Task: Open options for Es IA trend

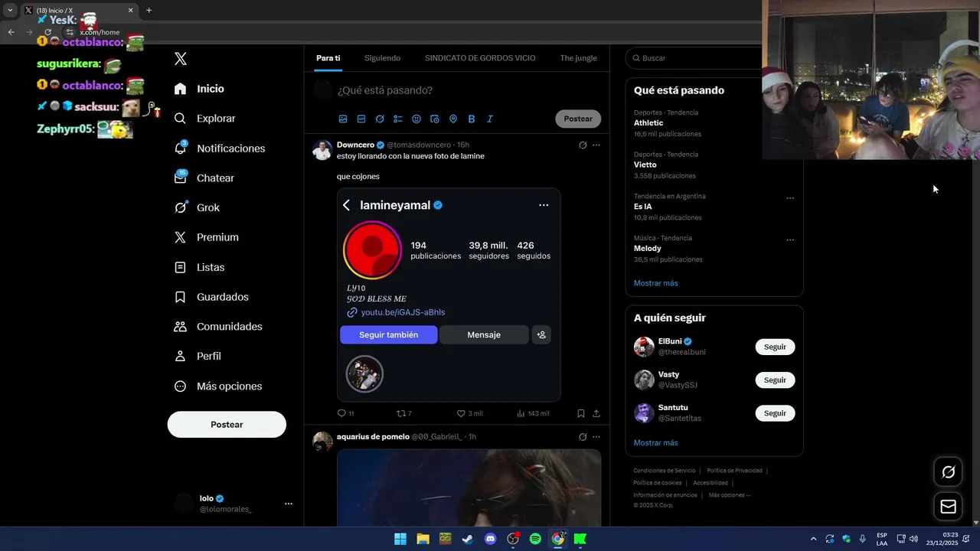Action: [x=790, y=198]
